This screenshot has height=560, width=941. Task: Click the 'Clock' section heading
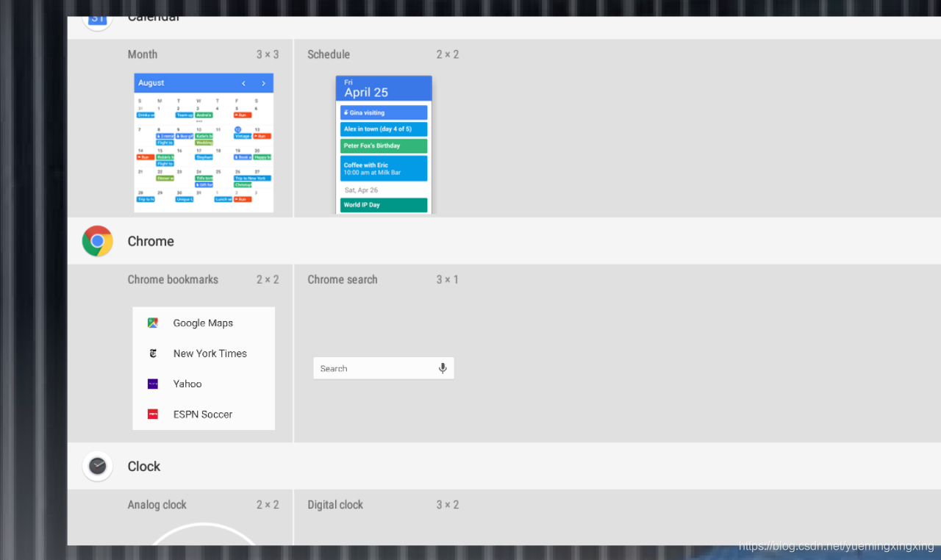[x=144, y=467]
